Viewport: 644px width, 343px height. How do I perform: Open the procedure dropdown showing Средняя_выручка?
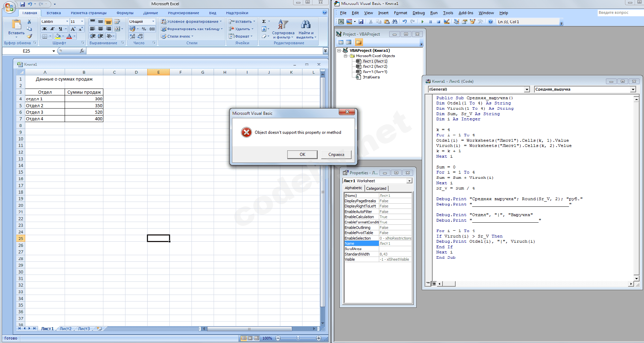[x=633, y=90]
